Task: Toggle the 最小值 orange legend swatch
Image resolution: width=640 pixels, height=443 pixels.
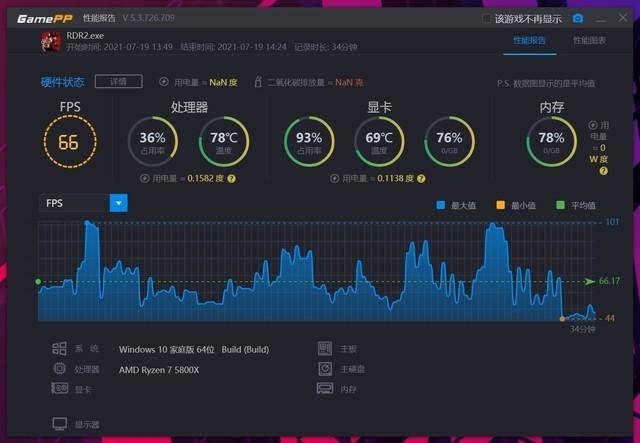Action: [x=500, y=205]
